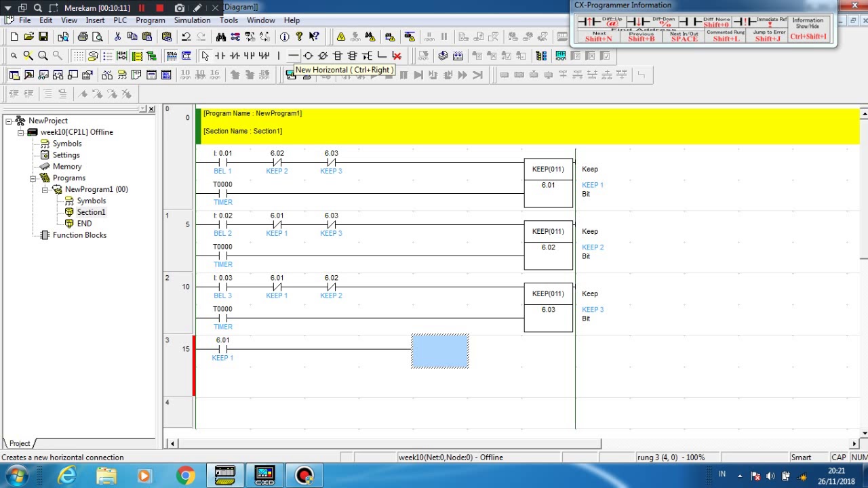Click the red X delete line tool
Image resolution: width=868 pixels, height=488 pixels.
[397, 56]
